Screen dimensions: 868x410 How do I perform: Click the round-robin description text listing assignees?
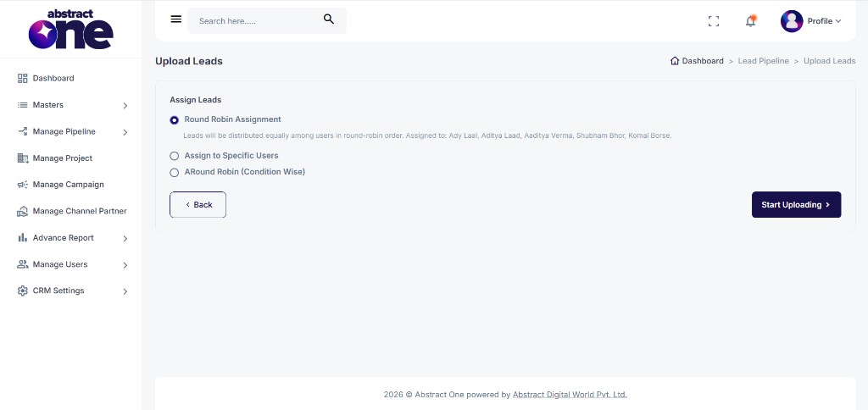427,136
